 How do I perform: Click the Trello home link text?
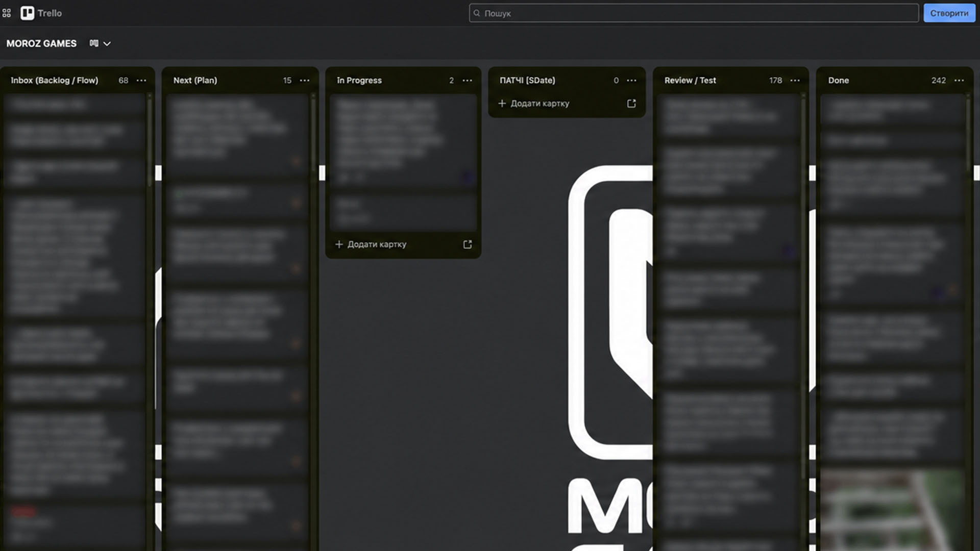point(50,13)
